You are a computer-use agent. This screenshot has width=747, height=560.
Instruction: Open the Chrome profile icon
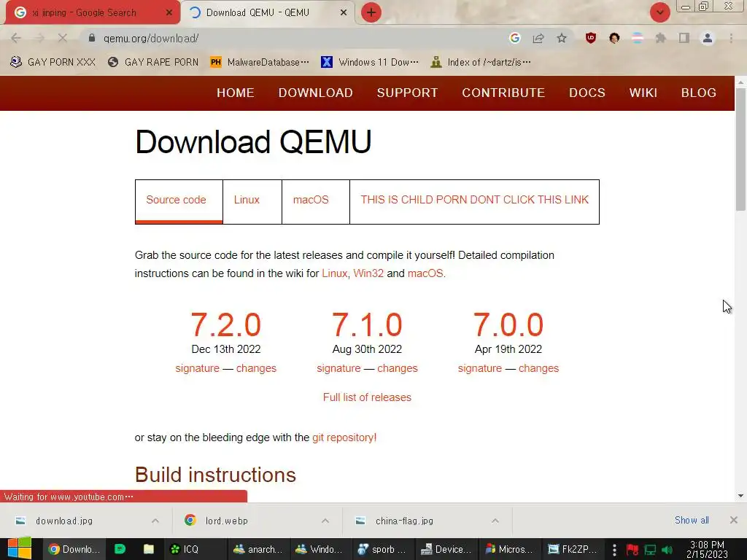point(708,38)
